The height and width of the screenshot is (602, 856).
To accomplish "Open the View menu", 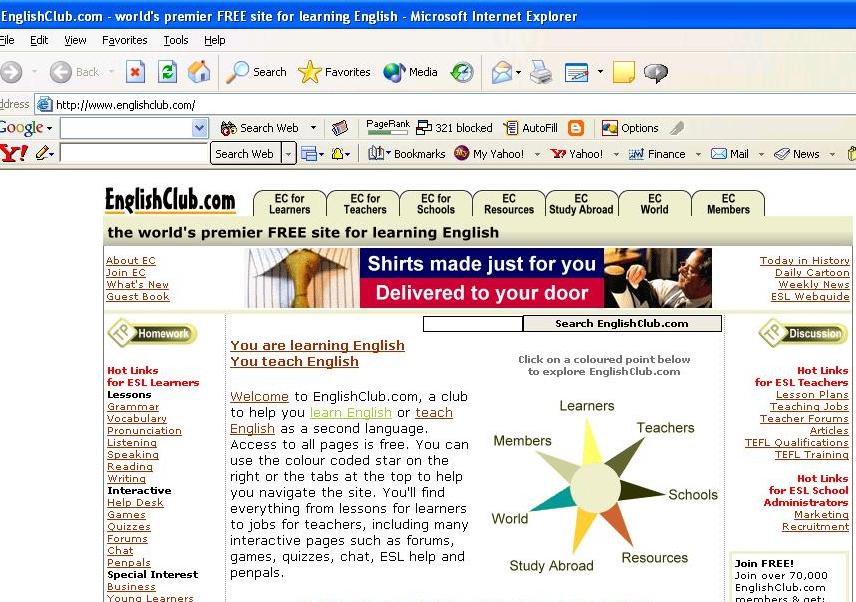I will pos(75,40).
